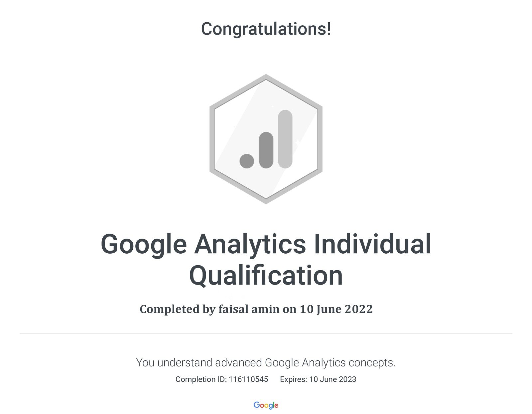Click the horizontal divider line
This screenshot has width=532, height=414.
(266, 333)
